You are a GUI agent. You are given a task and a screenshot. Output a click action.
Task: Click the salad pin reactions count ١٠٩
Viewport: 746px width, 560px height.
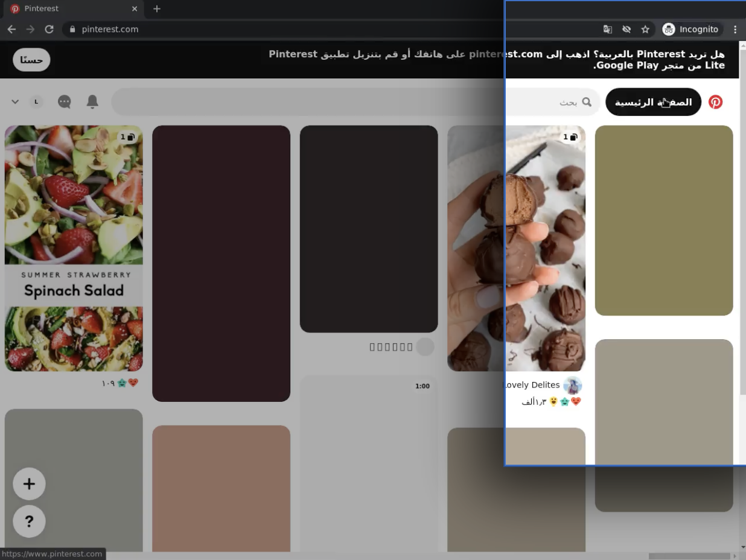coord(108,383)
